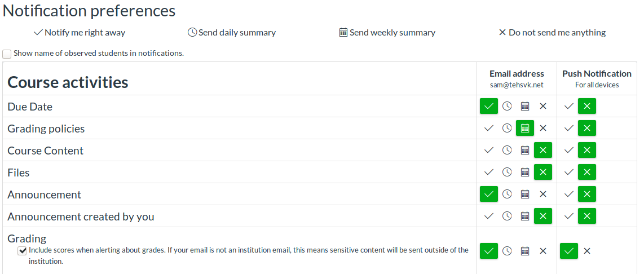Select daily summary for Grading email
This screenshot has height=274, width=644.
[x=507, y=251]
